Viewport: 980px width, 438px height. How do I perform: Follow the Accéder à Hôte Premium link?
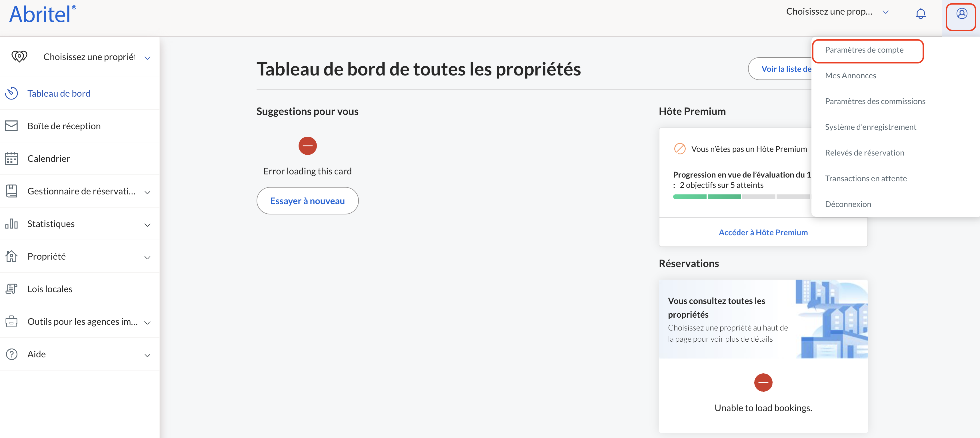click(763, 232)
